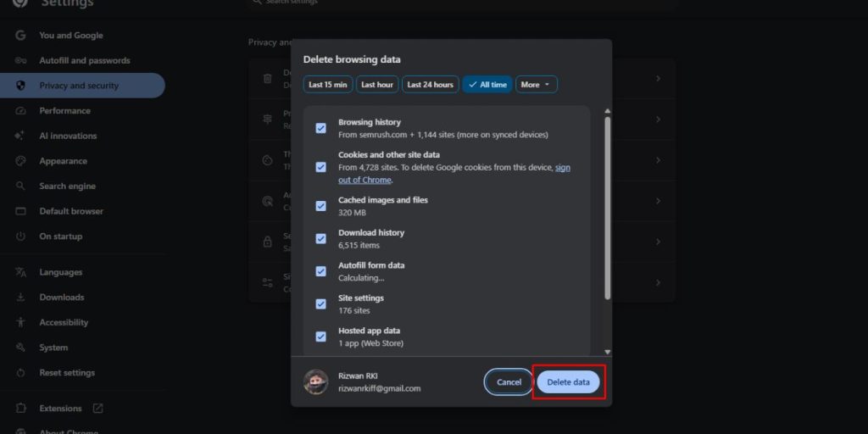Click the Accessibility person icon

[x=20, y=322]
